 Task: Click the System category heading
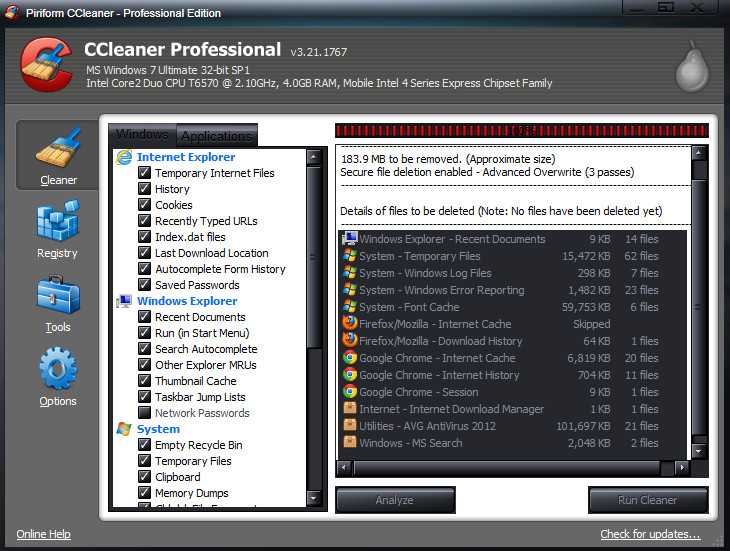tap(158, 429)
